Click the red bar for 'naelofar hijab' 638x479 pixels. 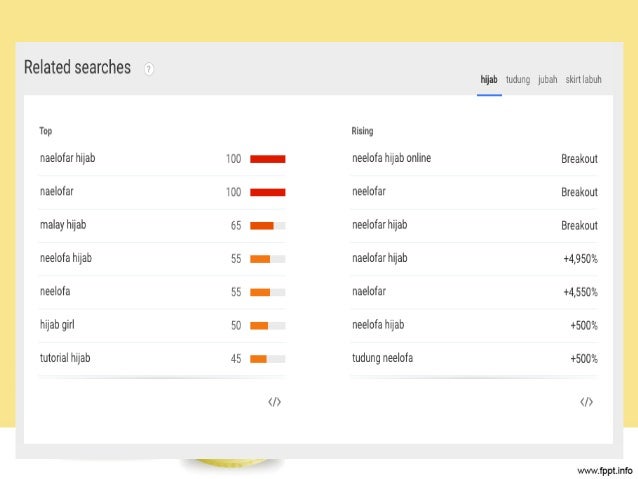268,159
